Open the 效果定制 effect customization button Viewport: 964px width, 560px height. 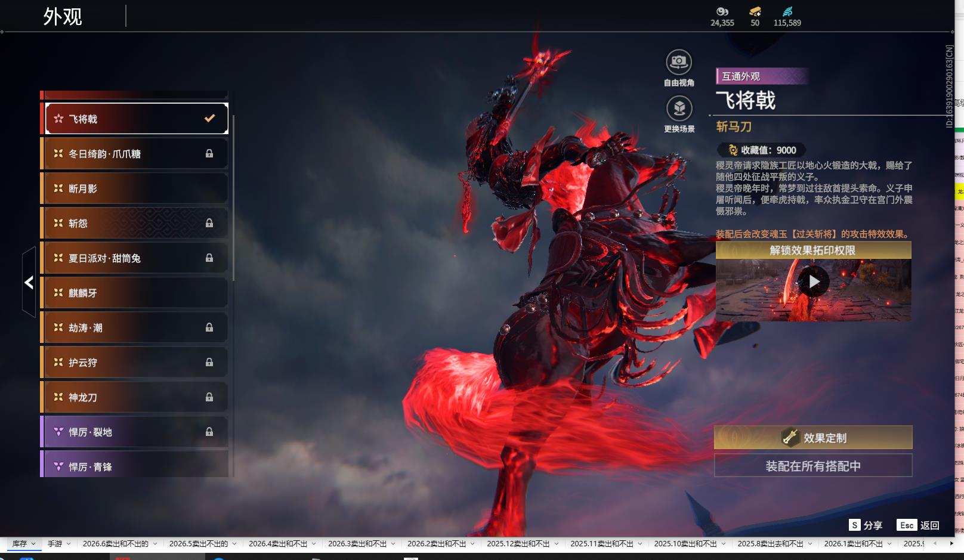(813, 438)
